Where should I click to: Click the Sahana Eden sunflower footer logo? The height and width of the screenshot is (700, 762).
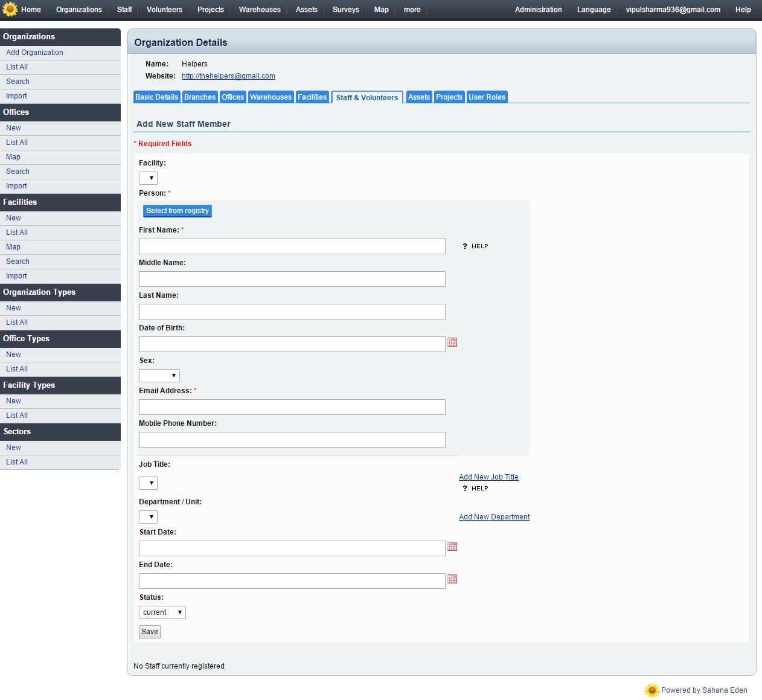click(x=652, y=690)
